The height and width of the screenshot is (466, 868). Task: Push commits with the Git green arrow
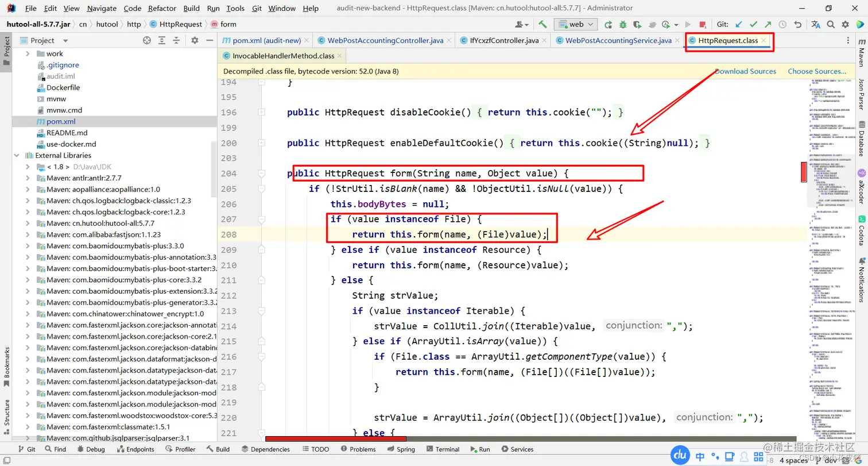point(768,24)
